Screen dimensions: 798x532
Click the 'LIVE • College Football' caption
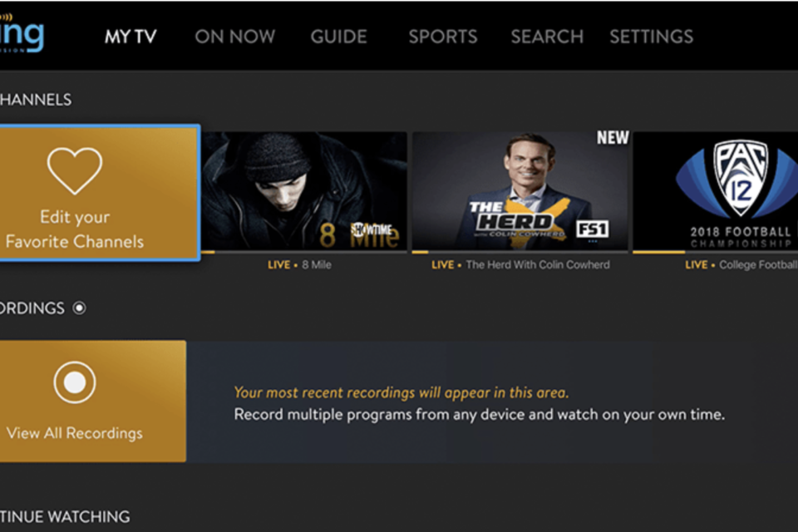point(741,264)
